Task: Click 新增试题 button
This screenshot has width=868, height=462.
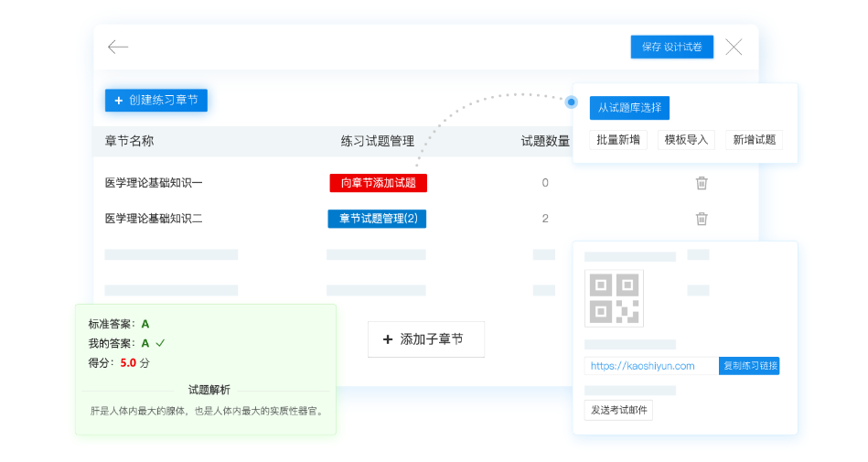Action: click(x=754, y=140)
